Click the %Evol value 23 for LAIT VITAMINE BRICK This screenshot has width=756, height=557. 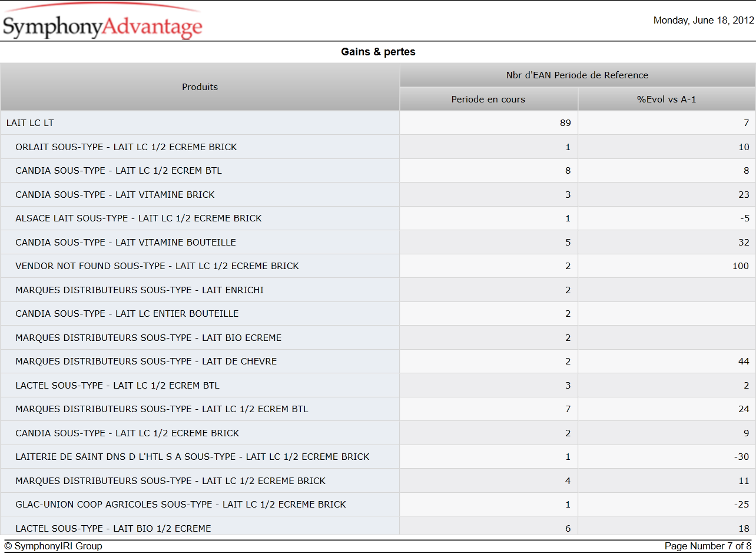[744, 195]
